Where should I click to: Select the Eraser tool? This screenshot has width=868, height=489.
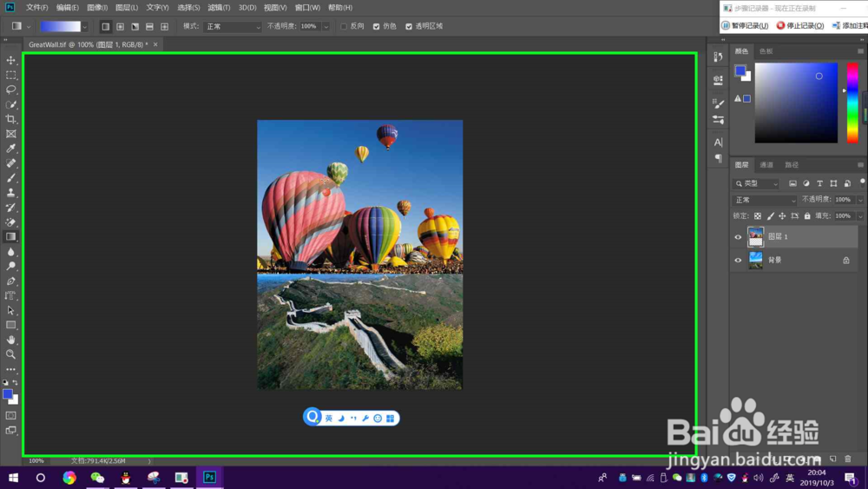[10, 222]
